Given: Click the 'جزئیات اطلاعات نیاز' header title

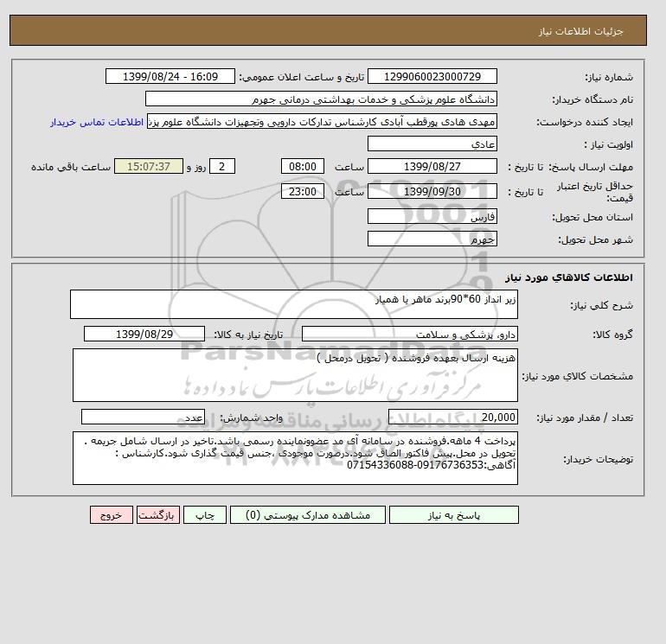Looking at the screenshot, I should pyautogui.click(x=580, y=31).
